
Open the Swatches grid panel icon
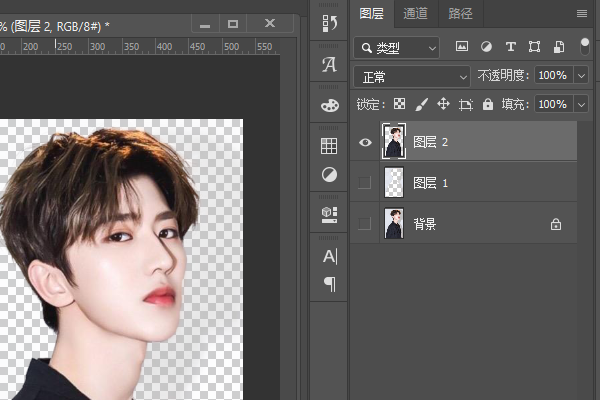(329, 146)
